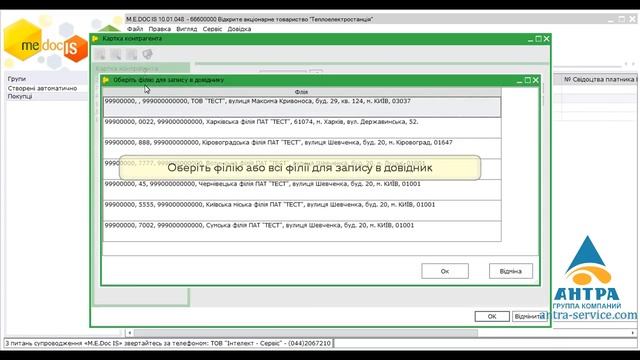Open the Правка menu

[x=160, y=29]
